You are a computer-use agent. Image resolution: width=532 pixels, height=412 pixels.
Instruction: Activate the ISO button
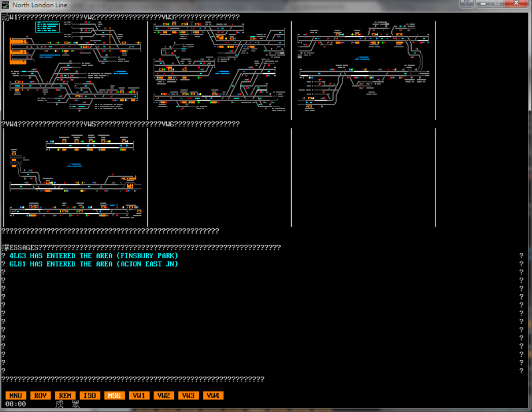click(x=90, y=395)
